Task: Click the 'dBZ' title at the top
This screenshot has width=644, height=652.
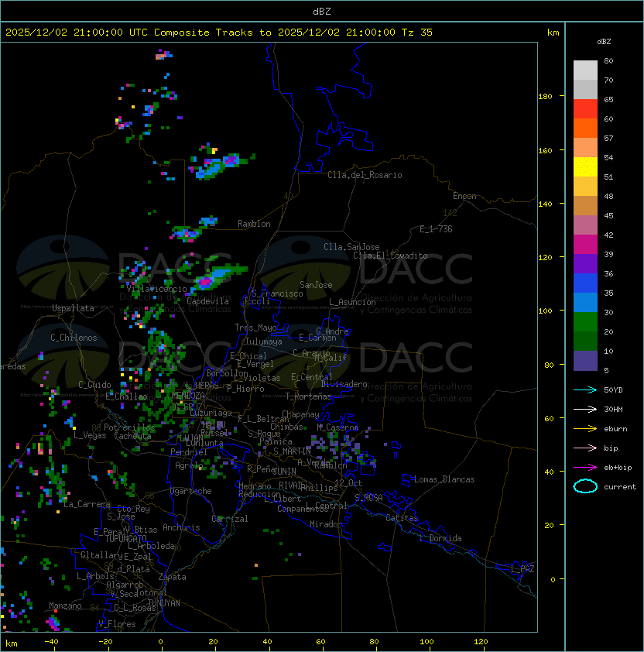Action: click(x=322, y=12)
